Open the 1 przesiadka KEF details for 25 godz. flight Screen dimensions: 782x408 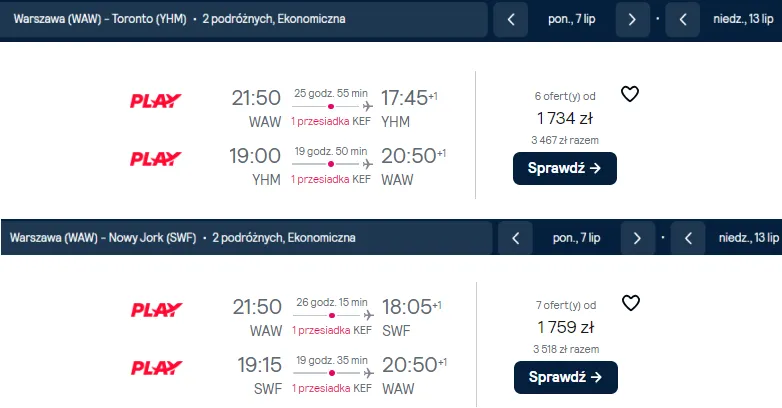331,121
